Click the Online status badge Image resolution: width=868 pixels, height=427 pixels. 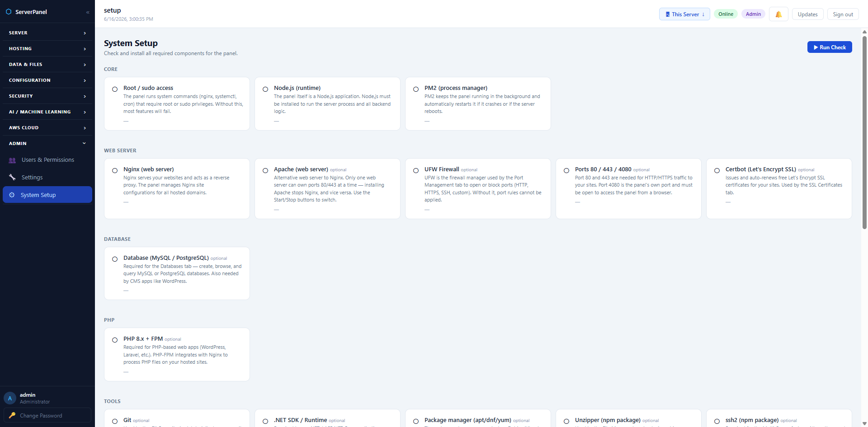pyautogui.click(x=726, y=14)
